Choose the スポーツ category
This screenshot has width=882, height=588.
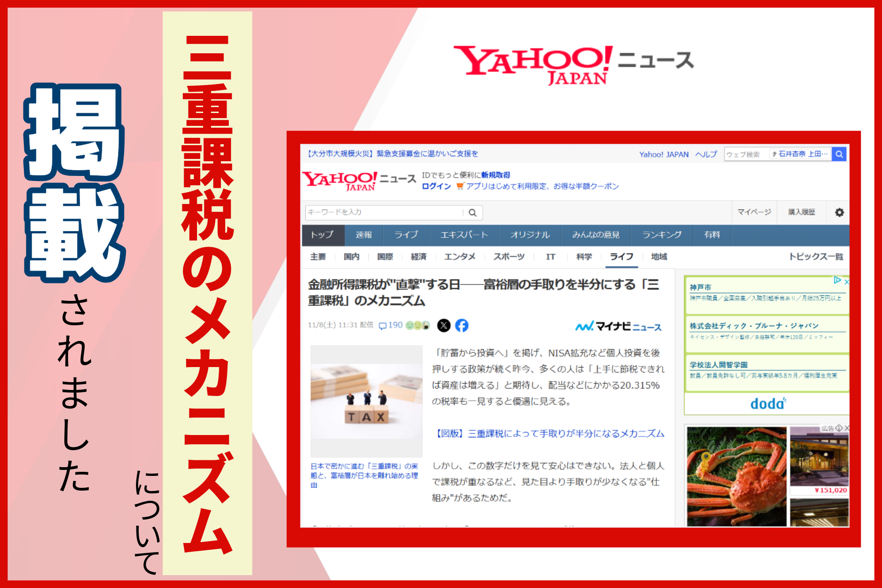[x=509, y=257]
